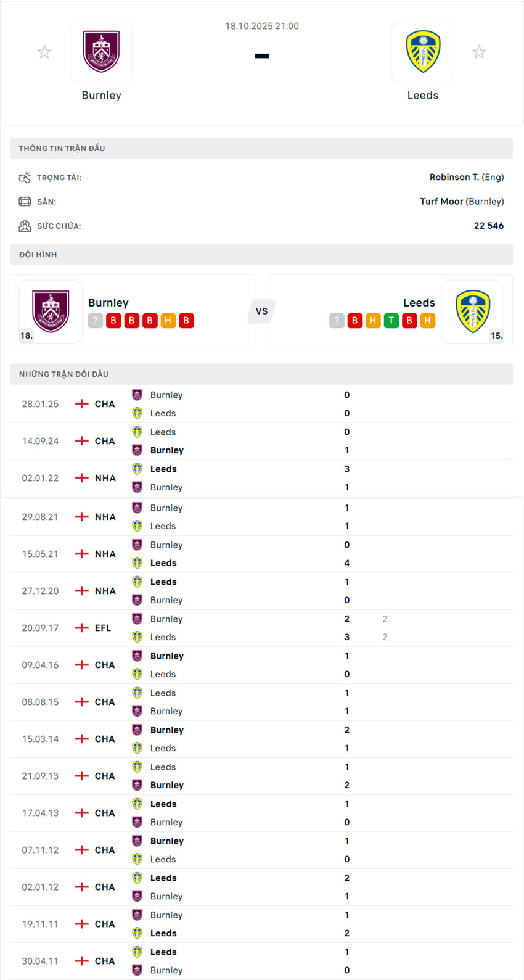The height and width of the screenshot is (980, 524).
Task: Click the match date 18.10.2025 21:00
Action: coord(261,26)
